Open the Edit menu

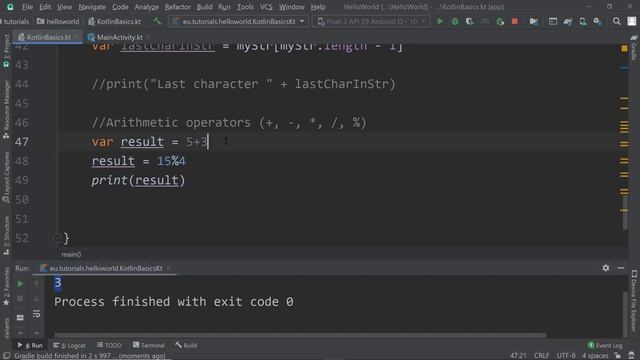(x=45, y=7)
